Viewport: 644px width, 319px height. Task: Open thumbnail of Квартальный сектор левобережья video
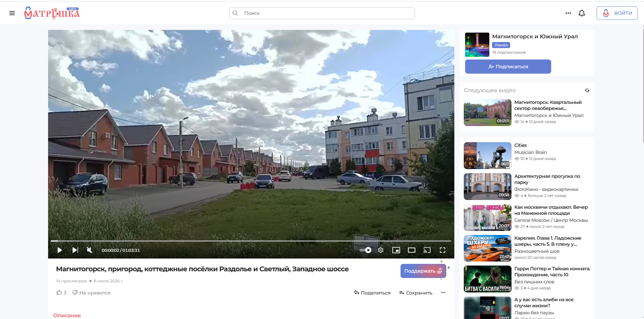tap(488, 113)
